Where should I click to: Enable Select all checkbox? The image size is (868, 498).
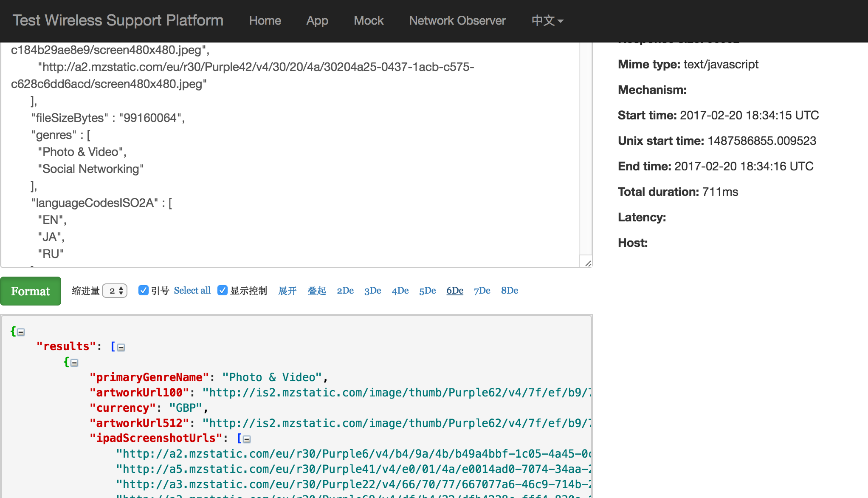(x=192, y=291)
